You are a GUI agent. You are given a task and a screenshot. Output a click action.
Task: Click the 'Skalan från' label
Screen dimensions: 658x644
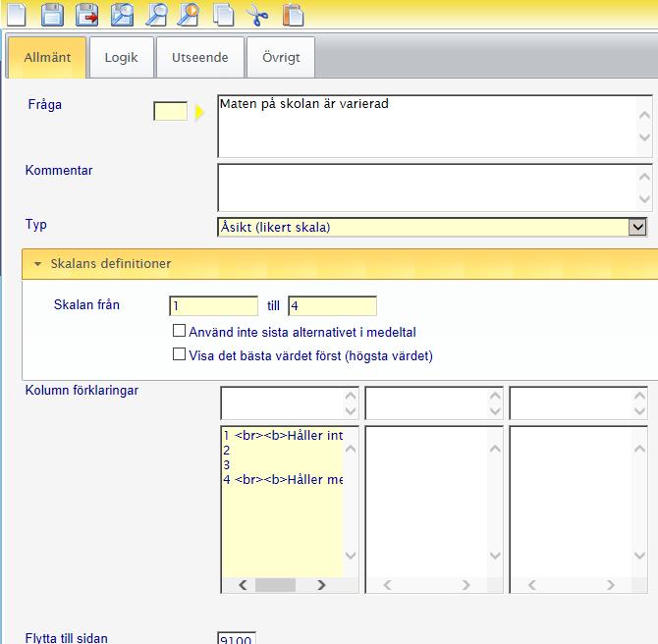point(86,304)
